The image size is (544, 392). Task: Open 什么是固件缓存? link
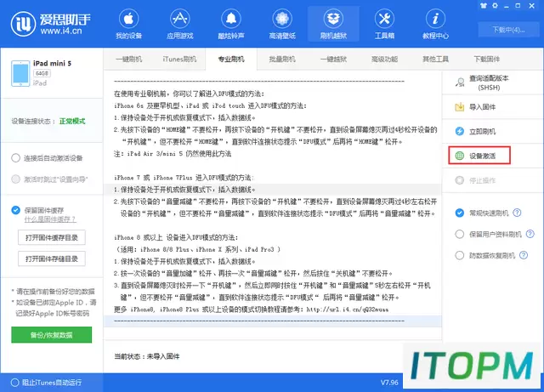pyautogui.click(x=50, y=219)
